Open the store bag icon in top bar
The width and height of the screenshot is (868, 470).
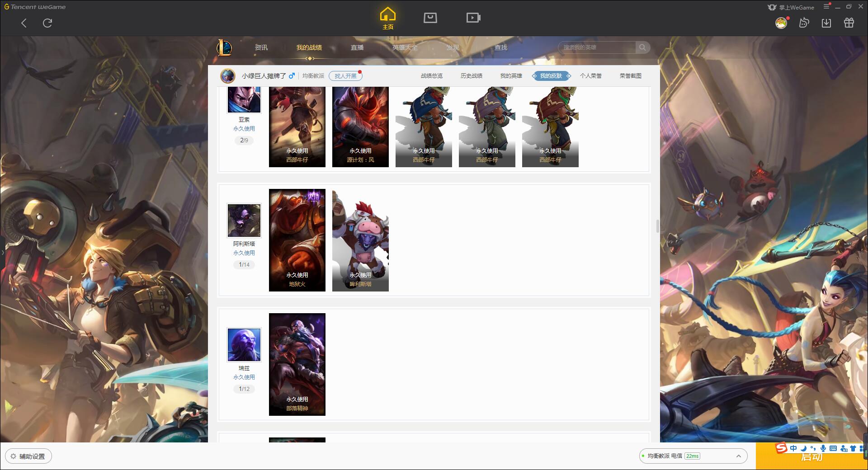[430, 18]
